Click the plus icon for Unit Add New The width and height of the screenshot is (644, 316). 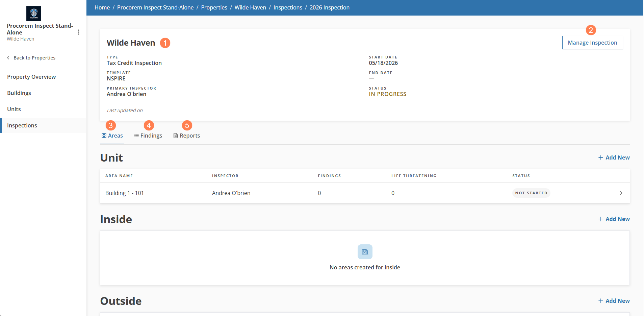[601, 157]
